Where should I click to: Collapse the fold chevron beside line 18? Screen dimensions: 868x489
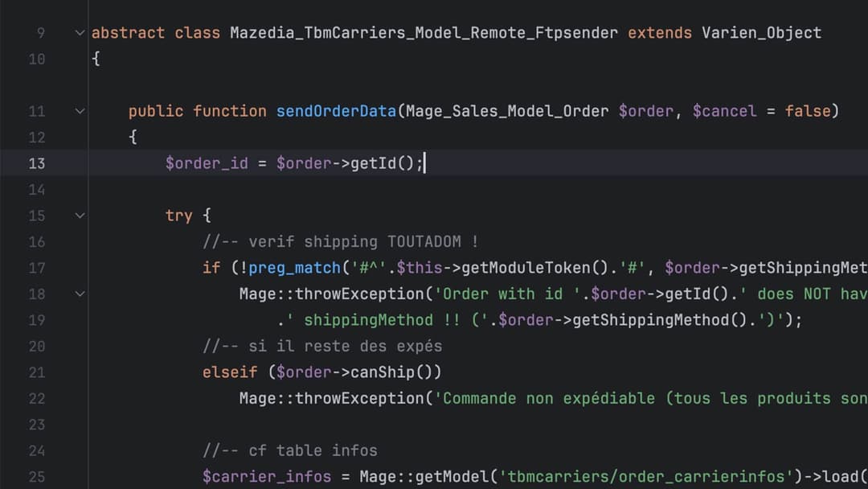tap(80, 294)
